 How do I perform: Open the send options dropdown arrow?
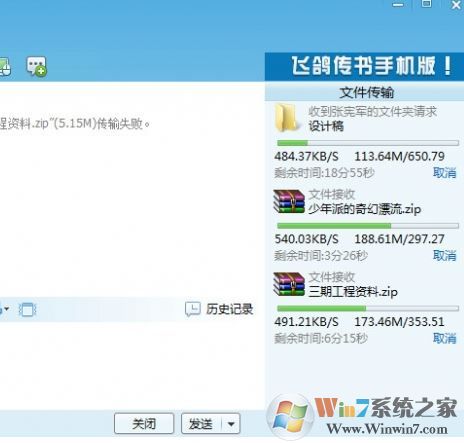(231, 424)
